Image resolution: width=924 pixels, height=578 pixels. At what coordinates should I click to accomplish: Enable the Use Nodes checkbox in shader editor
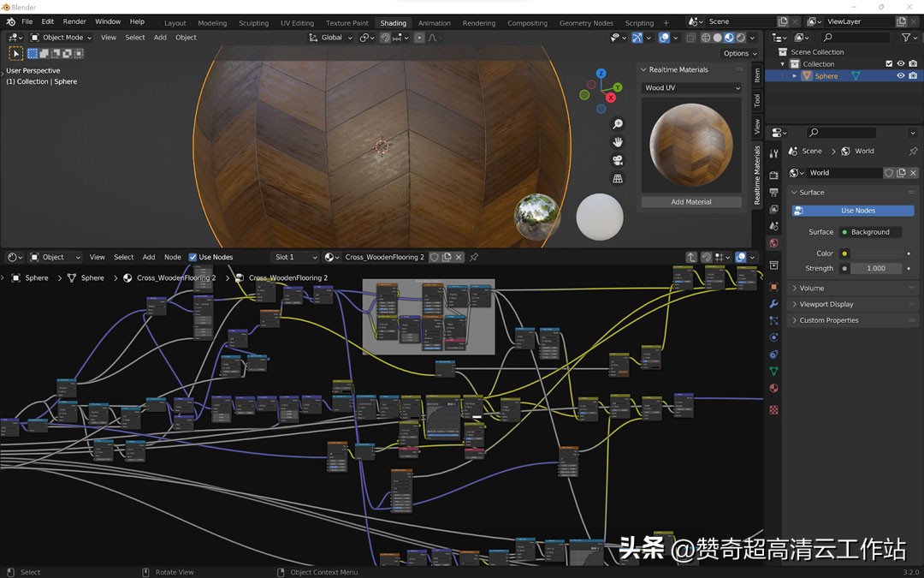pos(192,257)
